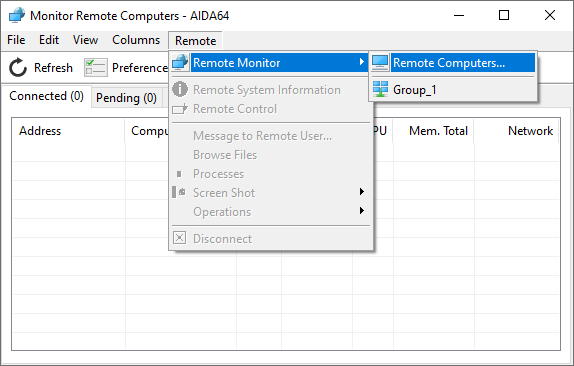Image resolution: width=574 pixels, height=366 pixels.
Task: Click the AIDA64 title bar app icon
Action: tap(16, 15)
